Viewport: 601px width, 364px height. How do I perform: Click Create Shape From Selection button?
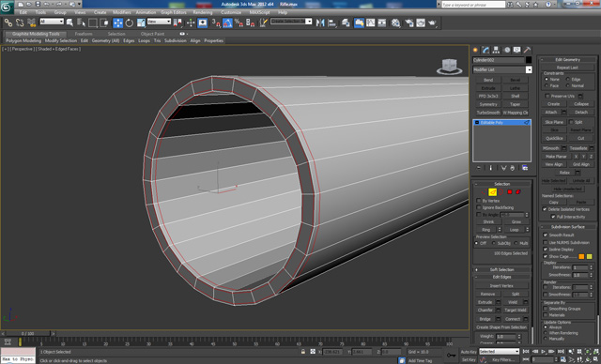click(x=501, y=327)
